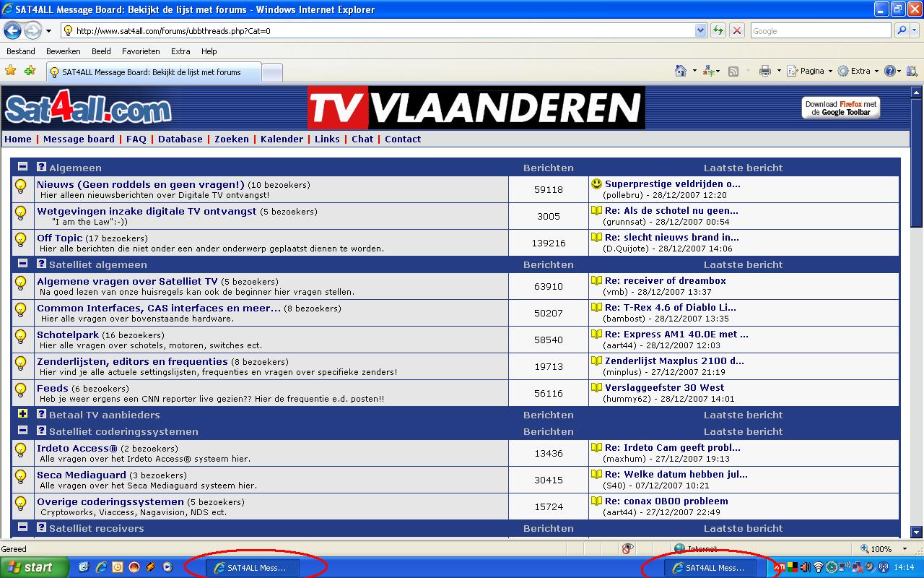This screenshot has width=924, height=578.
Task: Go back with the browser Back arrow
Action: 12,30
